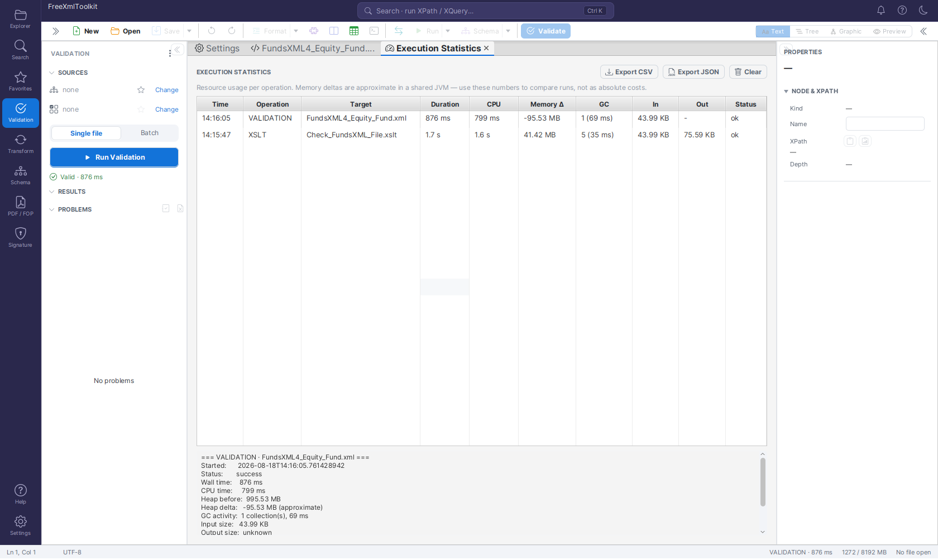Click the notifications bell icon
Viewport: 938px width, 560px height.
pyautogui.click(x=881, y=11)
